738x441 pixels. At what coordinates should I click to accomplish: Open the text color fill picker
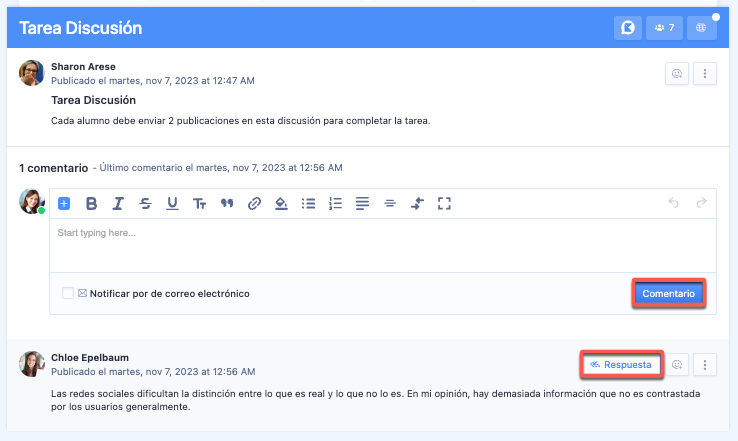coord(281,203)
